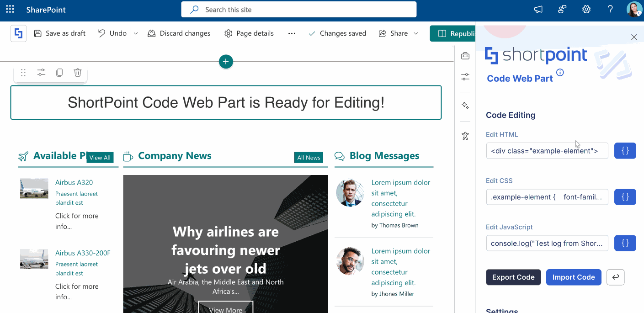Close the ShortPoint property pane

click(x=634, y=37)
